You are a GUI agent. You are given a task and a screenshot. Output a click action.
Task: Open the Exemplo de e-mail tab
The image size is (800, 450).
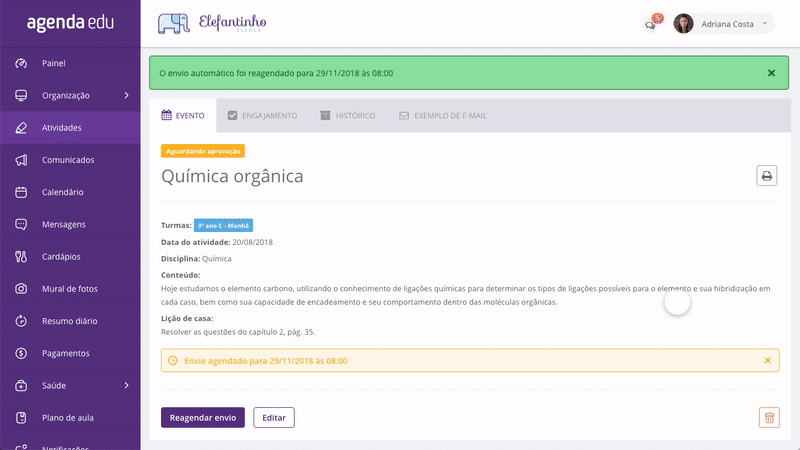tap(442, 115)
